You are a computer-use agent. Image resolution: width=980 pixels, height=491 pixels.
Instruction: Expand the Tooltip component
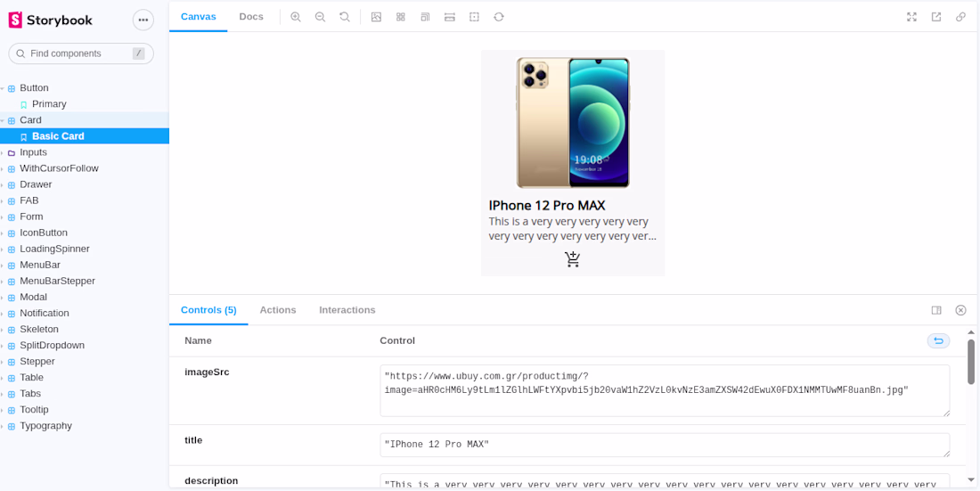coord(85,410)
